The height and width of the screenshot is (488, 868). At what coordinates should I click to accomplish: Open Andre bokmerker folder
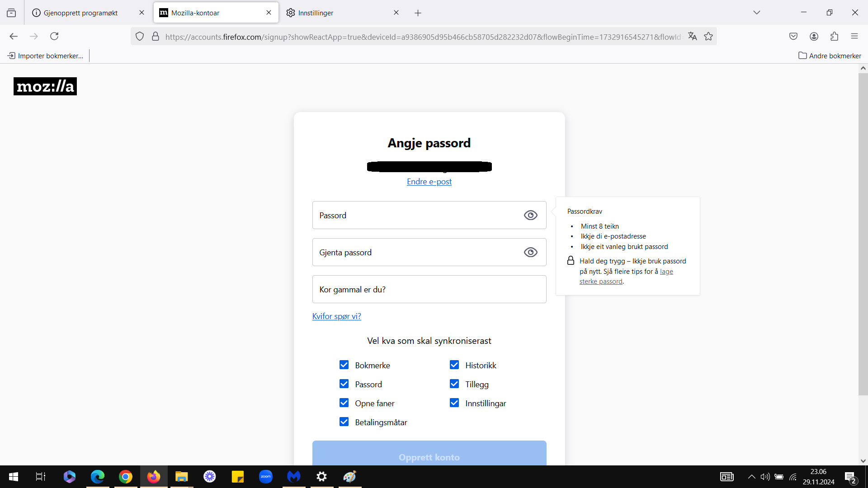tap(830, 56)
